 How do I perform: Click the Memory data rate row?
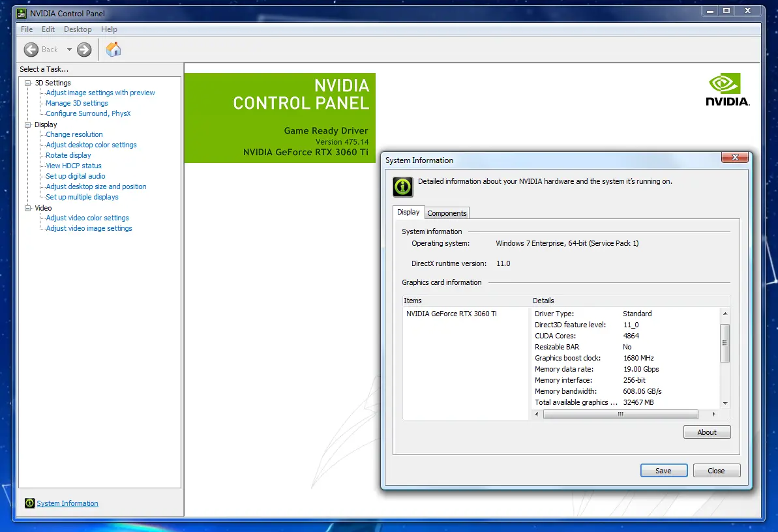click(x=625, y=369)
